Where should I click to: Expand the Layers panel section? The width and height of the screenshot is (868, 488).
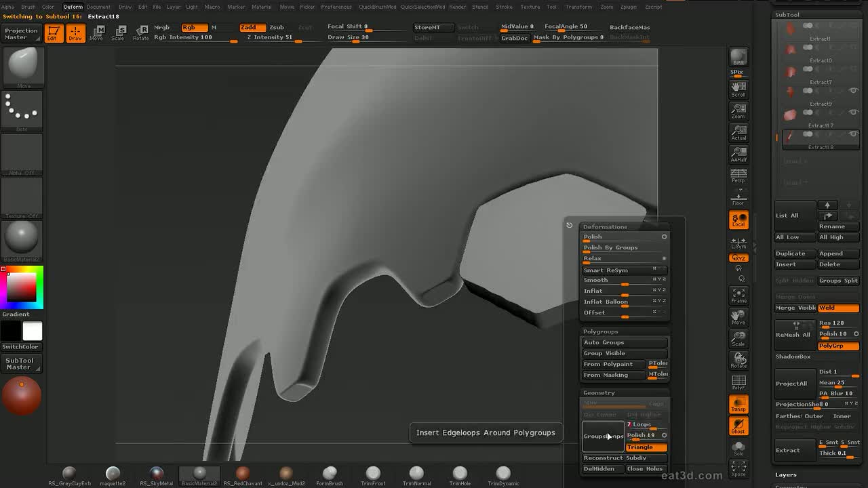pos(786,474)
